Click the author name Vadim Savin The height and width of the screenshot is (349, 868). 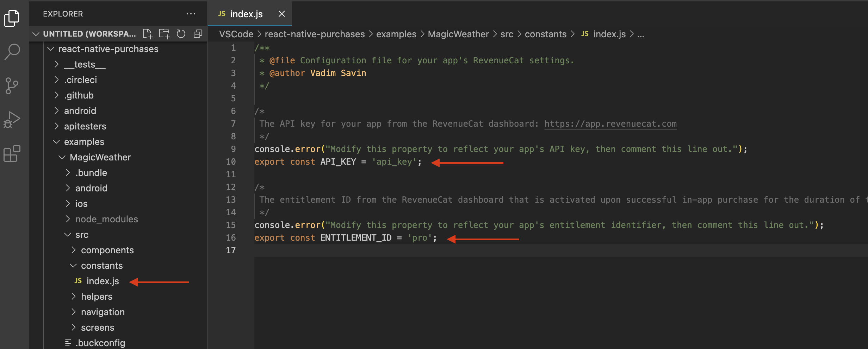click(x=338, y=73)
